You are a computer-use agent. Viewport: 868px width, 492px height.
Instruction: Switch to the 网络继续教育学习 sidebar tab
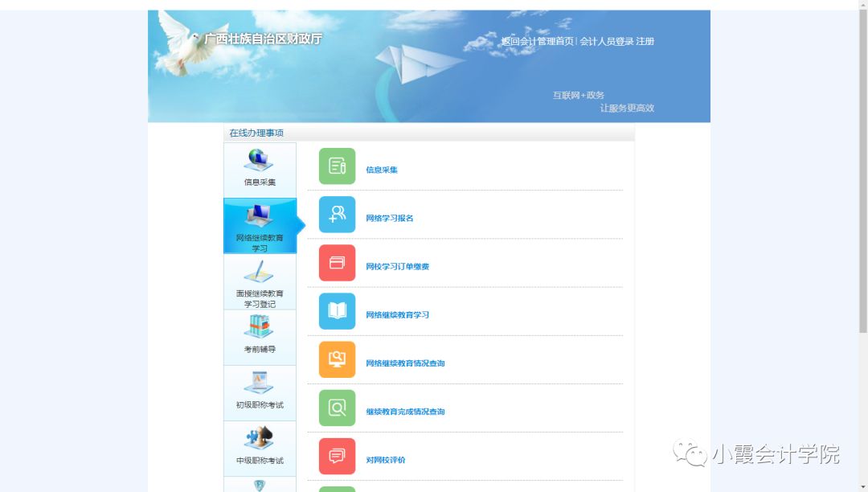[257, 223]
